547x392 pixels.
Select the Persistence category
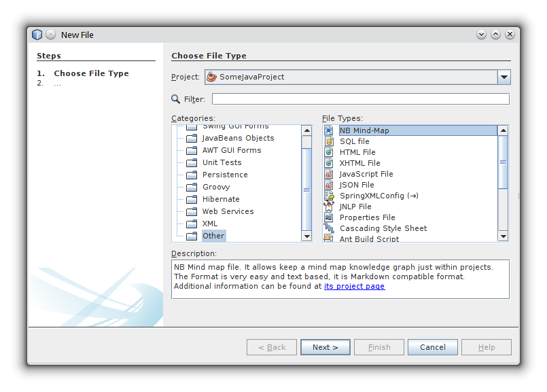pos(225,175)
